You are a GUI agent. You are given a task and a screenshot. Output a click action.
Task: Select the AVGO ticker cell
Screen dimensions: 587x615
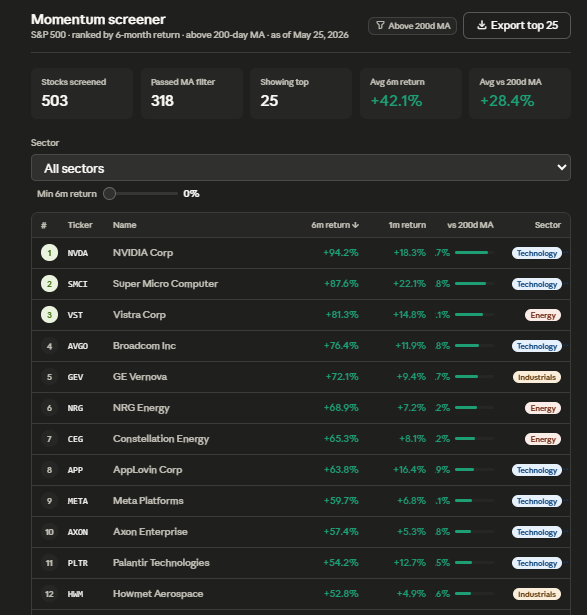click(x=78, y=346)
